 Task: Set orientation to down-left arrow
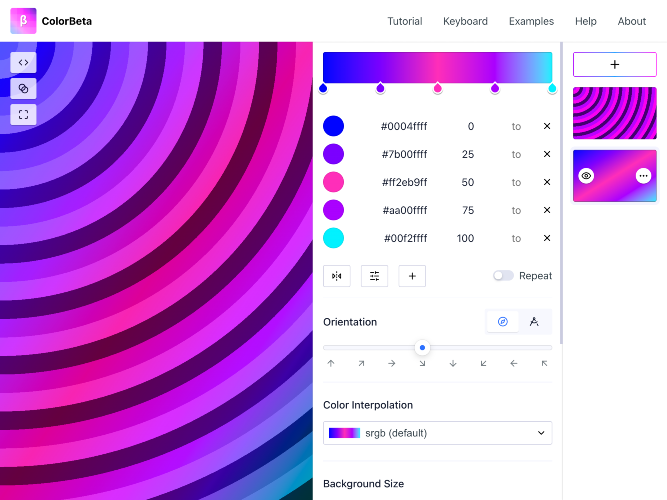(484, 363)
